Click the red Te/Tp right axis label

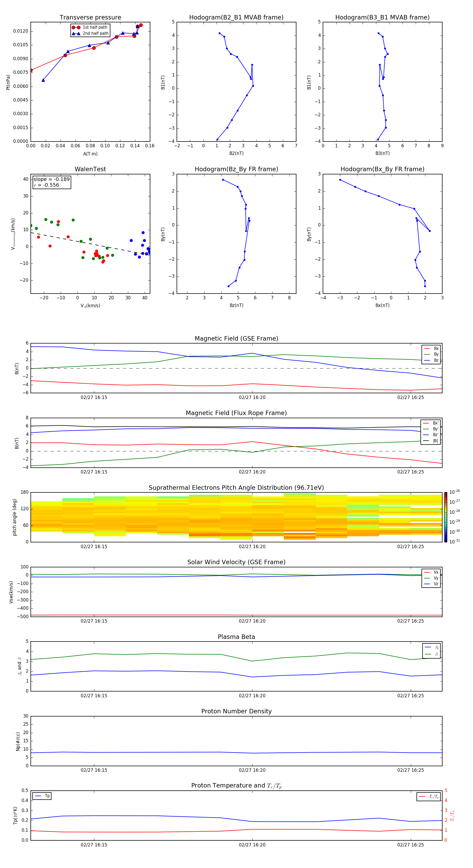[x=453, y=816]
